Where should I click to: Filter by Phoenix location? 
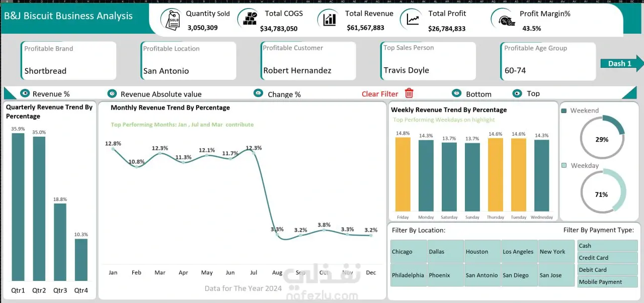pos(445,275)
